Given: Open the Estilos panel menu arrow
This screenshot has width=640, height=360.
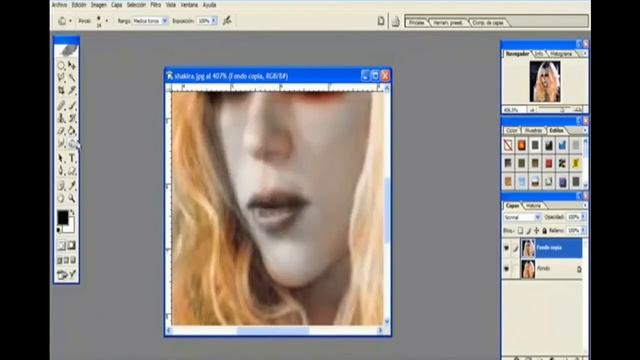Looking at the screenshot, I should coord(585,130).
